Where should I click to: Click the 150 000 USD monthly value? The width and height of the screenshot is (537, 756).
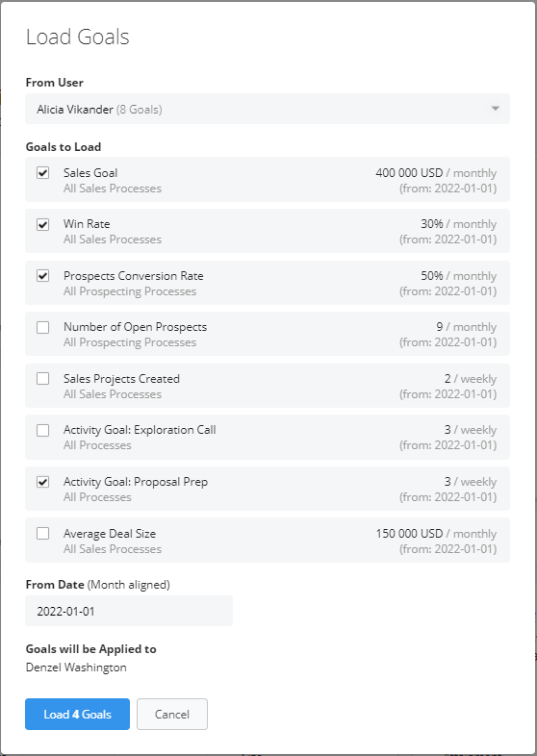pyautogui.click(x=436, y=533)
